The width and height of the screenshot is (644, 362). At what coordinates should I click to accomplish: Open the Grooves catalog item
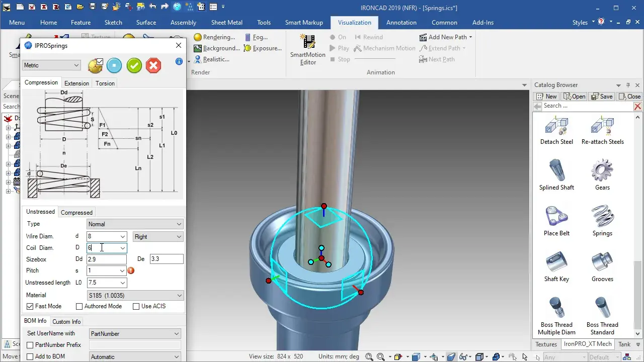602,266
